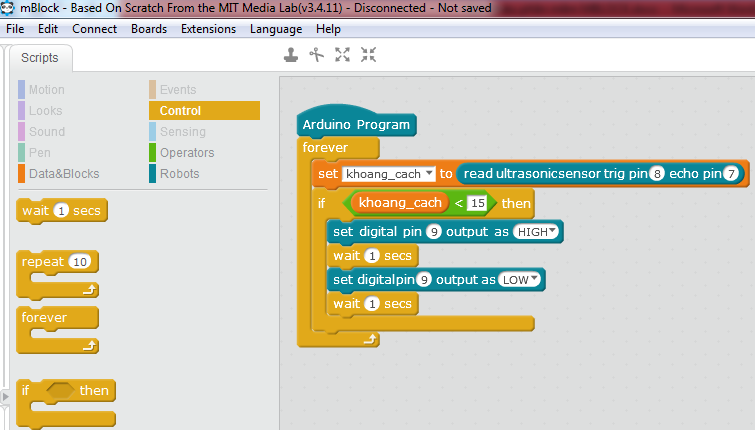Open the Extensions menu
The width and height of the screenshot is (755, 430).
[208, 29]
